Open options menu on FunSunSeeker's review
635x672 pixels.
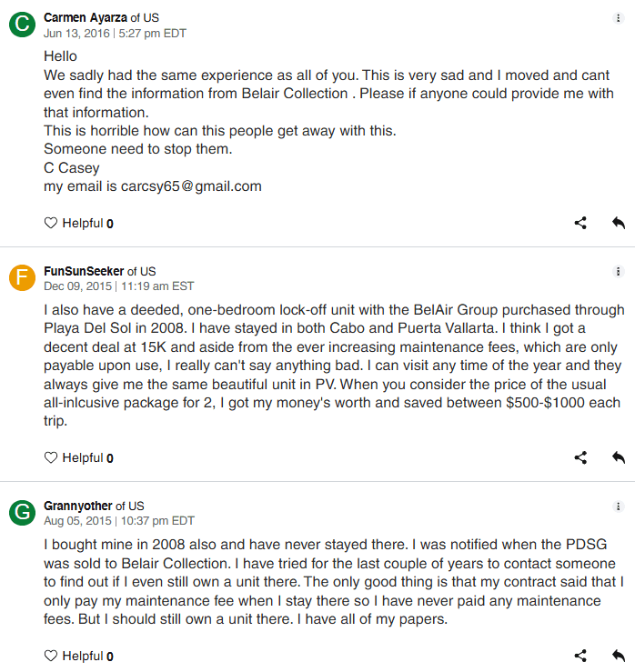(619, 271)
